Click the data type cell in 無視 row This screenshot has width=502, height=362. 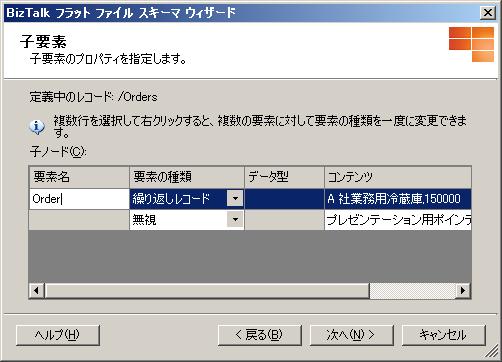click(284, 220)
